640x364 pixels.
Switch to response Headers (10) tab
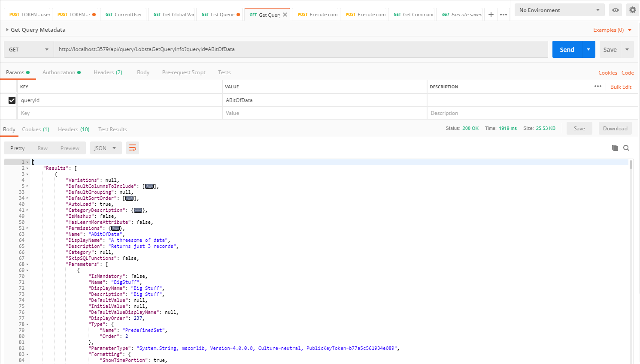(73, 129)
